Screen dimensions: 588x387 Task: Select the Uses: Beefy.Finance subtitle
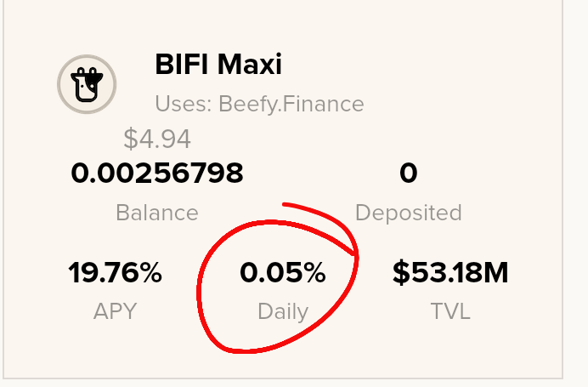259,104
